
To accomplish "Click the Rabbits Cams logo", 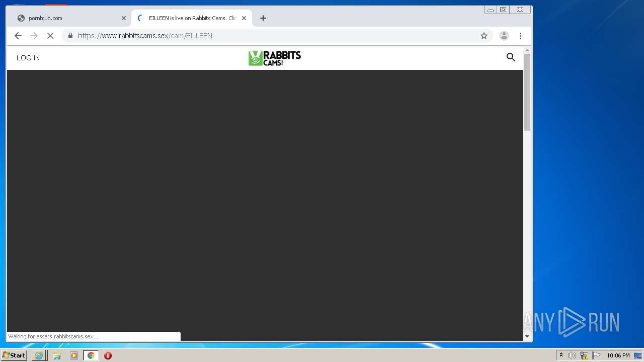I will (x=275, y=58).
